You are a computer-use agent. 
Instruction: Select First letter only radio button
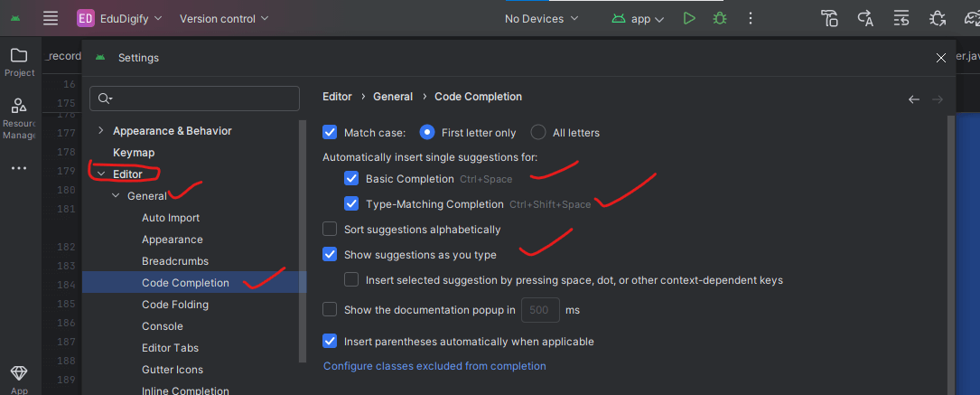(x=427, y=133)
